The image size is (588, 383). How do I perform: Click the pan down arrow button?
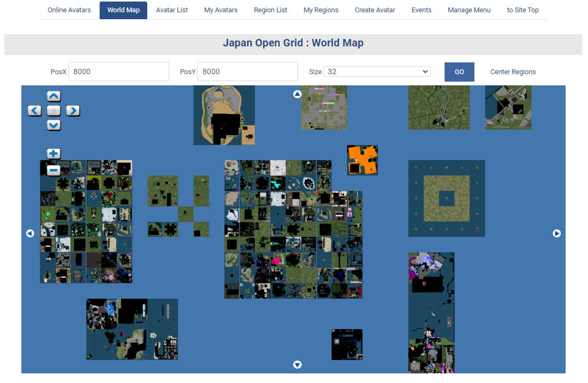click(54, 125)
